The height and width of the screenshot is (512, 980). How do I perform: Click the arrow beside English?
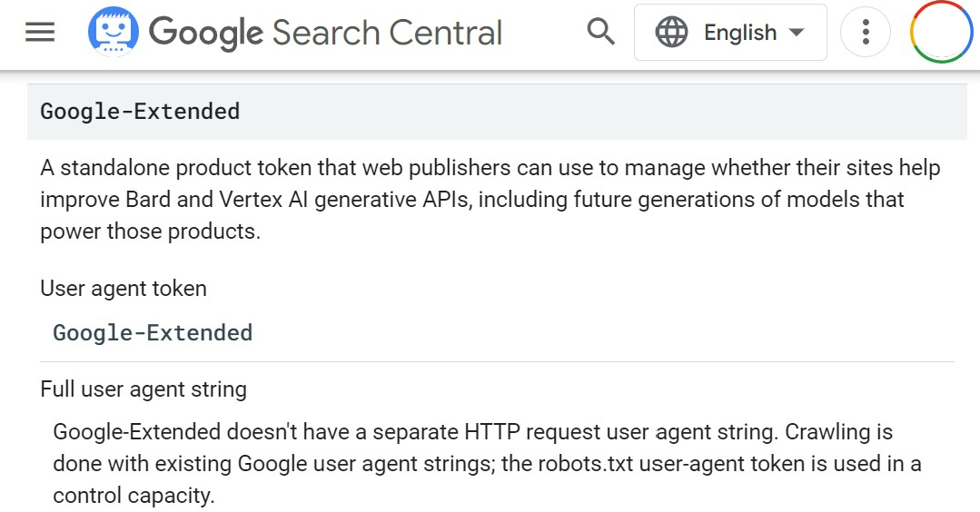[x=797, y=32]
